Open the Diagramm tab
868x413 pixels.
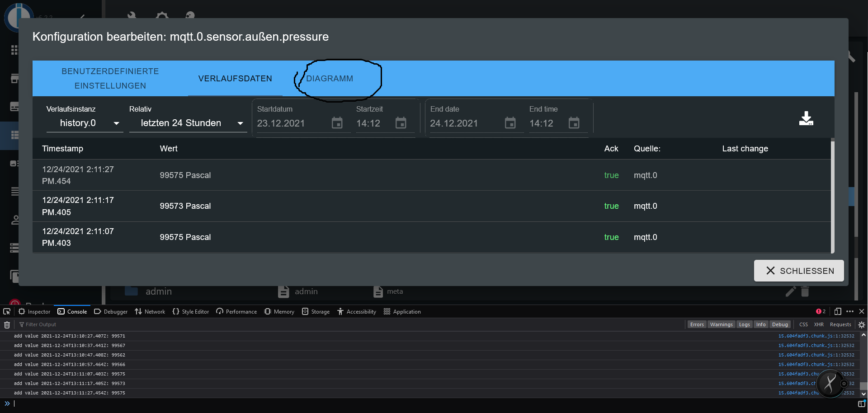(330, 78)
